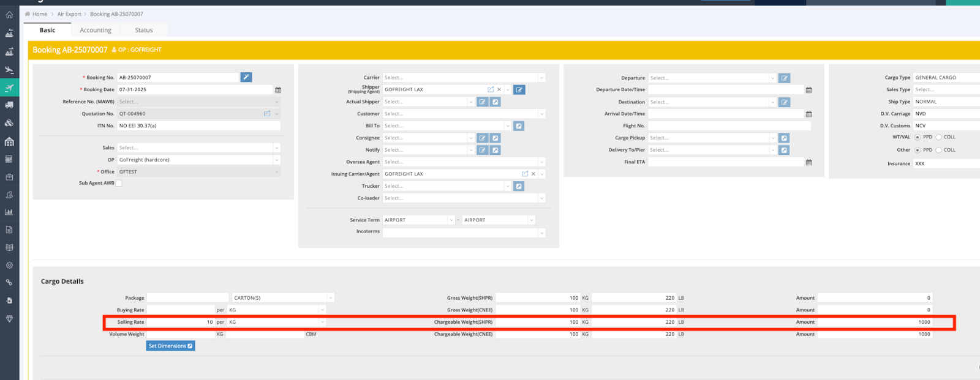Select COLL radio for WT/VAL
Image resolution: width=980 pixels, height=380 pixels.
click(x=938, y=137)
